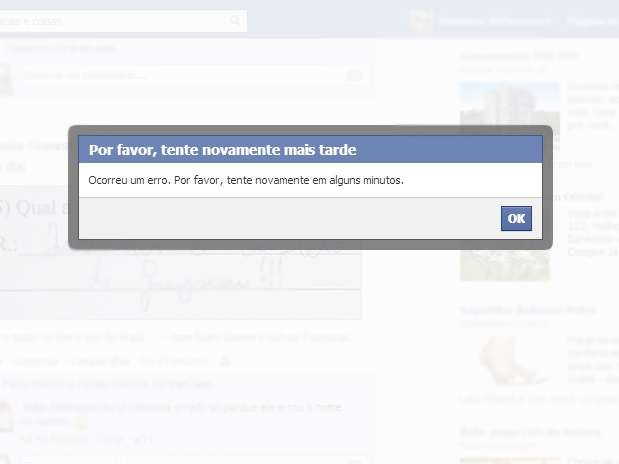Open the shared handwritten post image
619x464 pixels.
point(180,253)
